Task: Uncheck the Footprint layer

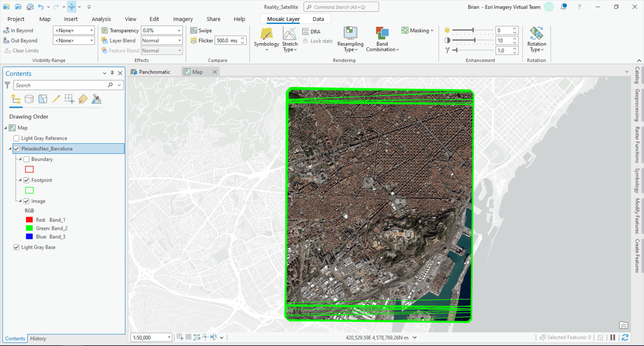Action: point(26,180)
